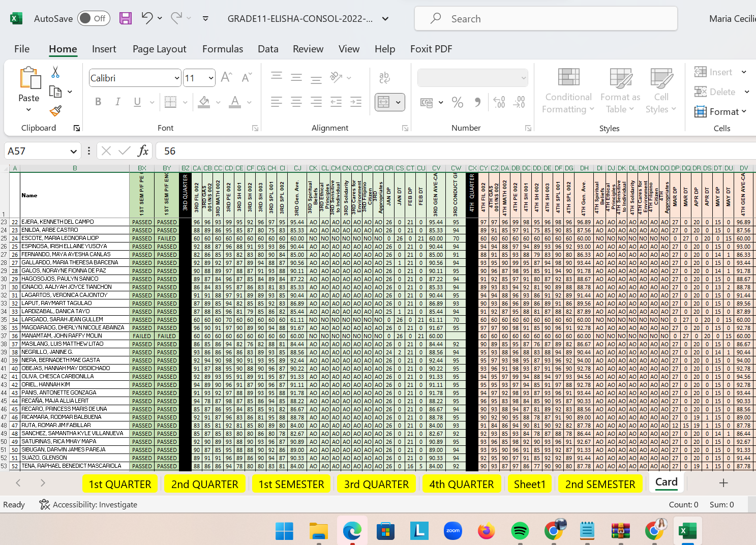
Task: Click Accessibility: Investigate in status bar
Action: point(88,504)
